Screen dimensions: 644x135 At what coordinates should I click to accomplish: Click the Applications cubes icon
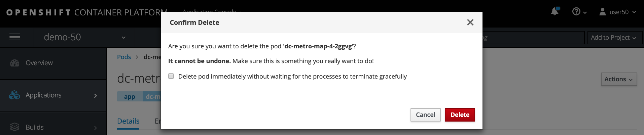coord(14,95)
